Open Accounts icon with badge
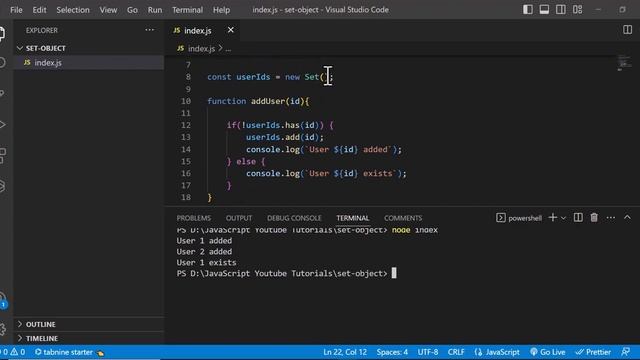 [x=3, y=301]
